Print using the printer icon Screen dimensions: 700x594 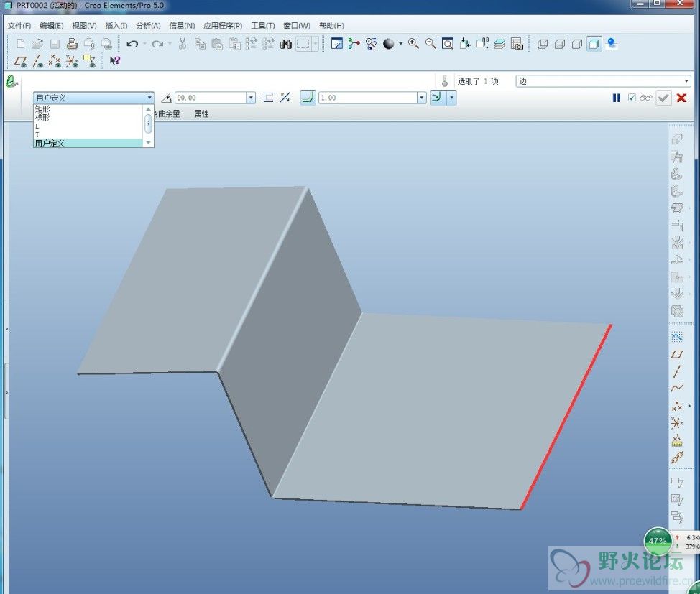point(72,44)
